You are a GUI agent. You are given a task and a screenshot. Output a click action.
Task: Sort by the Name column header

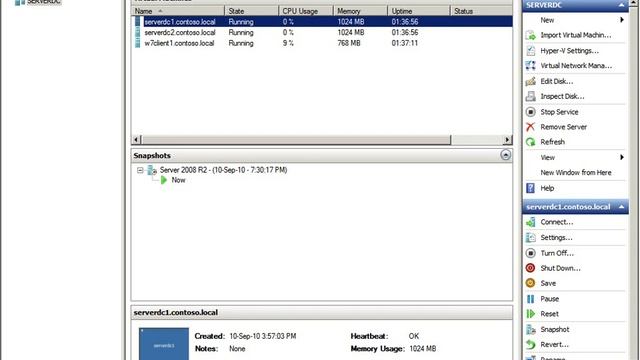point(178,11)
